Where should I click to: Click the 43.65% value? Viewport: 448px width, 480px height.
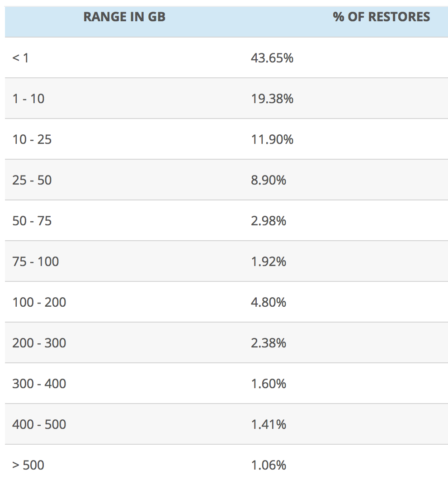click(x=272, y=58)
